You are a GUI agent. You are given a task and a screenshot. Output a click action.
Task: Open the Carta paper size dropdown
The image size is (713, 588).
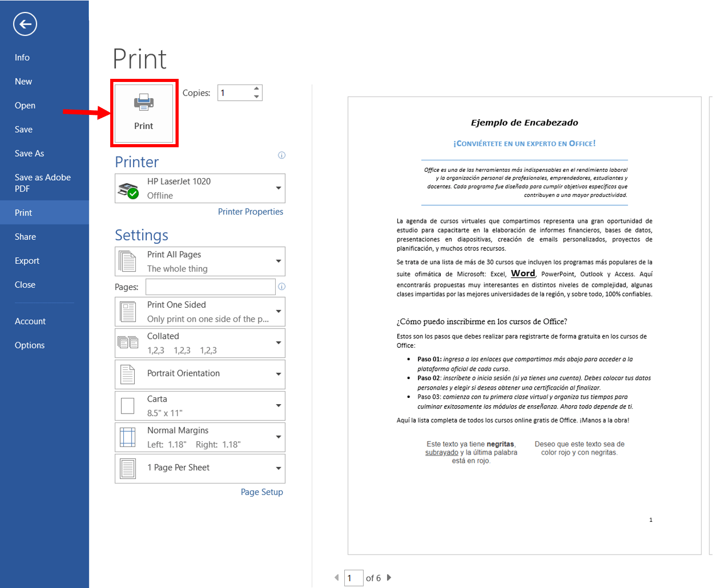(200, 406)
